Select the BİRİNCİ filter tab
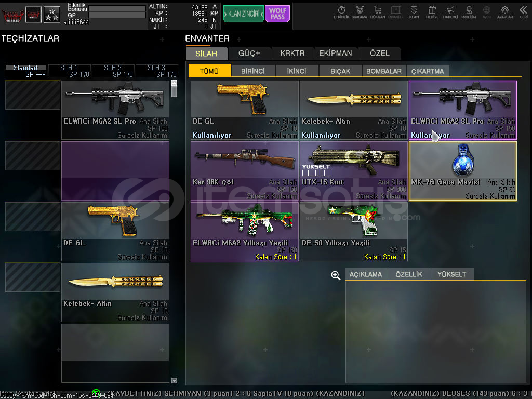Screen dimensions: 532x399 pyautogui.click(x=253, y=71)
